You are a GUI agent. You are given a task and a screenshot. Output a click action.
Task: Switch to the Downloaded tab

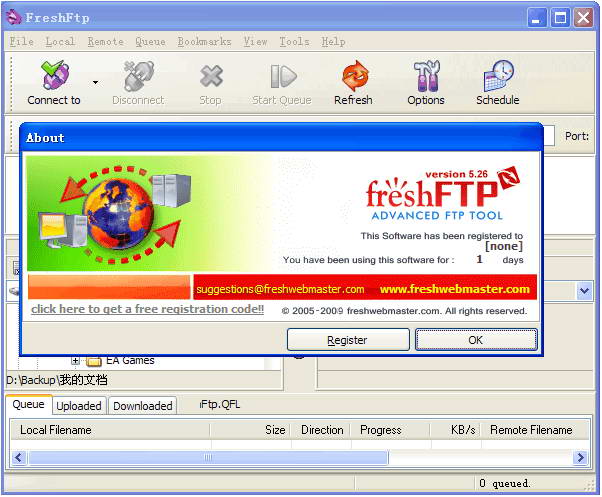(x=142, y=406)
